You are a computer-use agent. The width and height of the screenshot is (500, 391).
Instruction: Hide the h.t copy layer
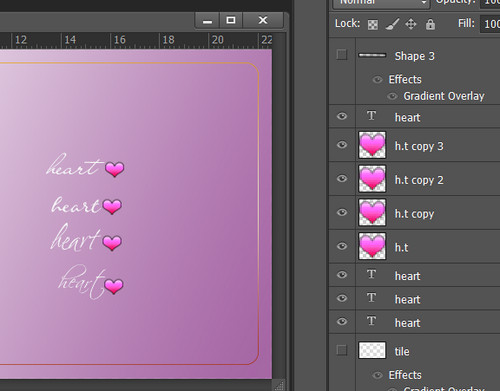pos(342,213)
